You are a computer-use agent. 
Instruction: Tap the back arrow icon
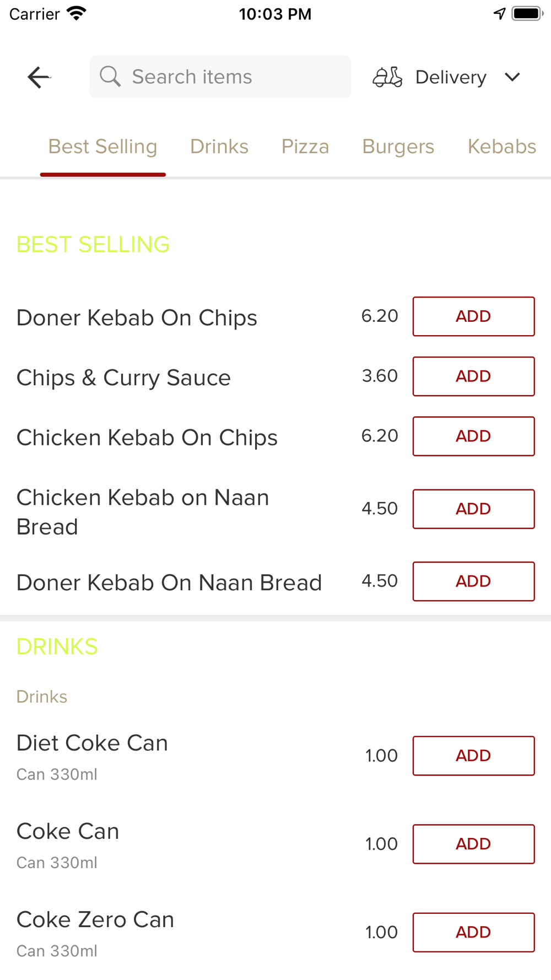click(39, 77)
